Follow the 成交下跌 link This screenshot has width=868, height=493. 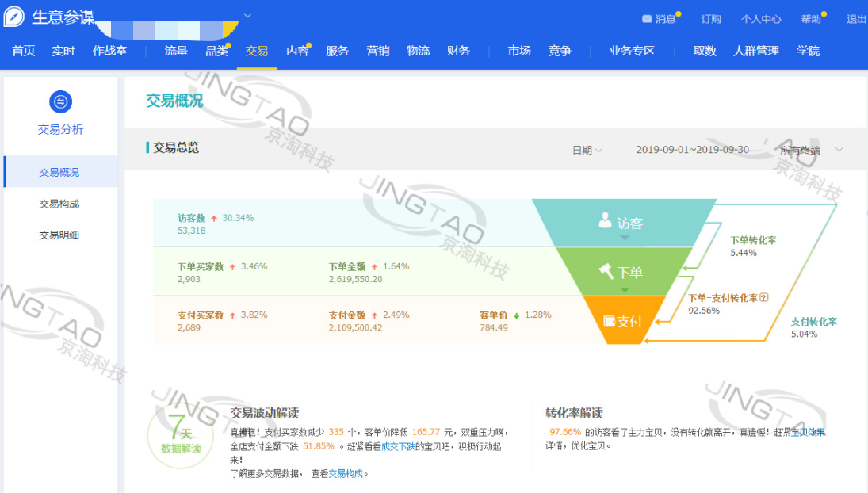pos(398,446)
